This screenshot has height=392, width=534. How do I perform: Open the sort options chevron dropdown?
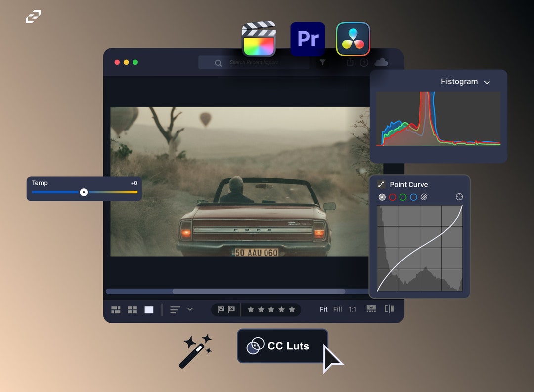189,310
